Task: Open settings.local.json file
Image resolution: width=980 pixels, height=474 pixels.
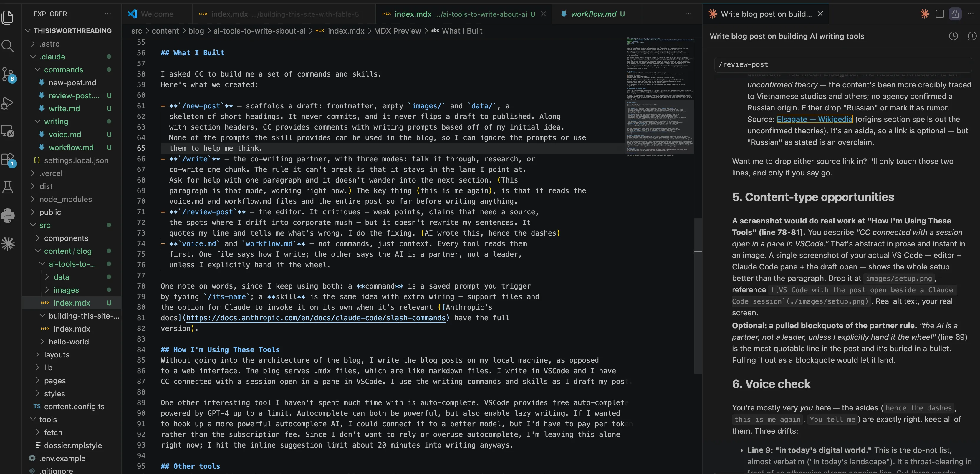Action: coord(72,160)
